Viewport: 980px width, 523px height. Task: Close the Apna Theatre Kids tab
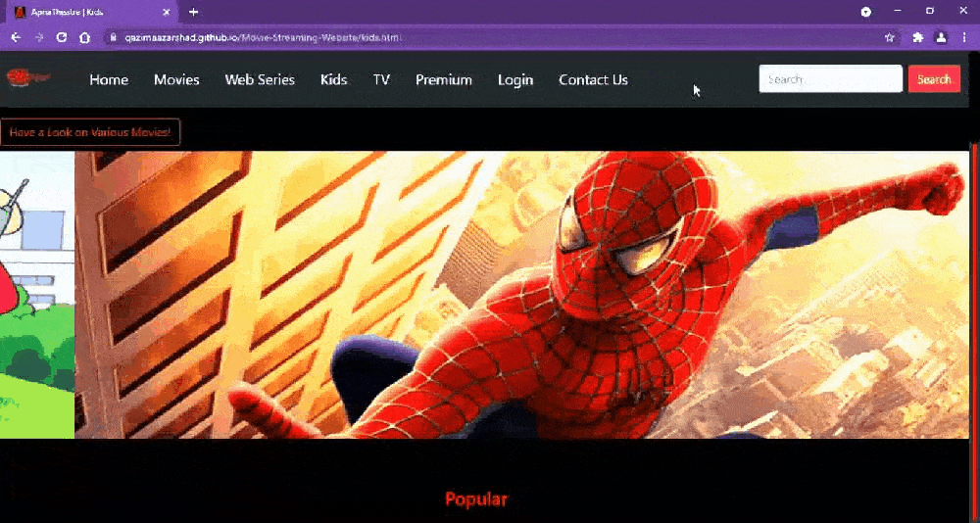(x=167, y=12)
